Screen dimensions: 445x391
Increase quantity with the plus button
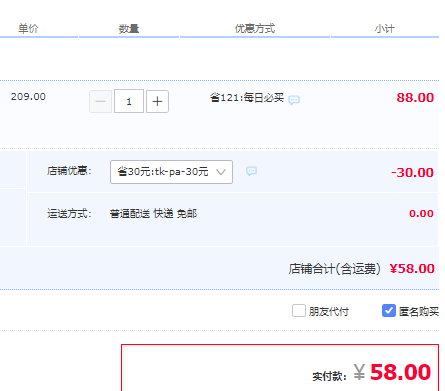(x=157, y=101)
